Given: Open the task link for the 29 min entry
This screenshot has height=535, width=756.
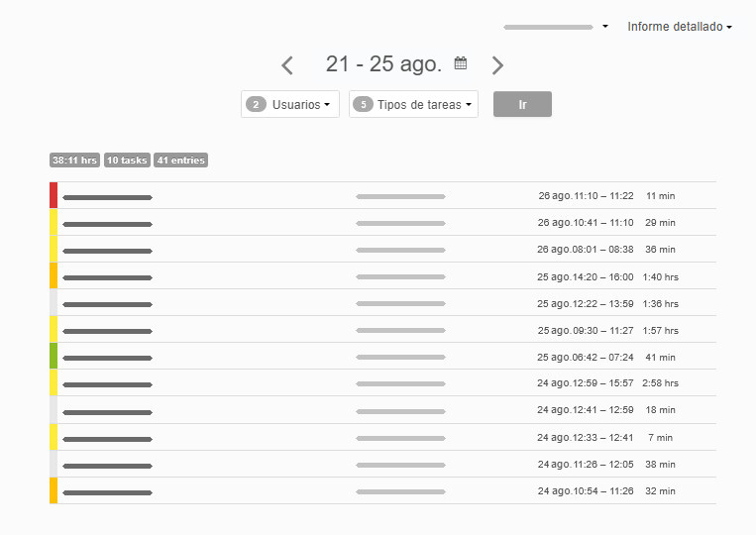Looking at the screenshot, I should [x=107, y=224].
